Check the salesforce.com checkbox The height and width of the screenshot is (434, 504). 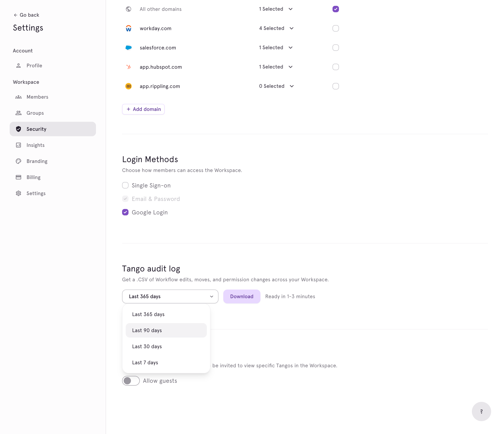click(x=336, y=47)
